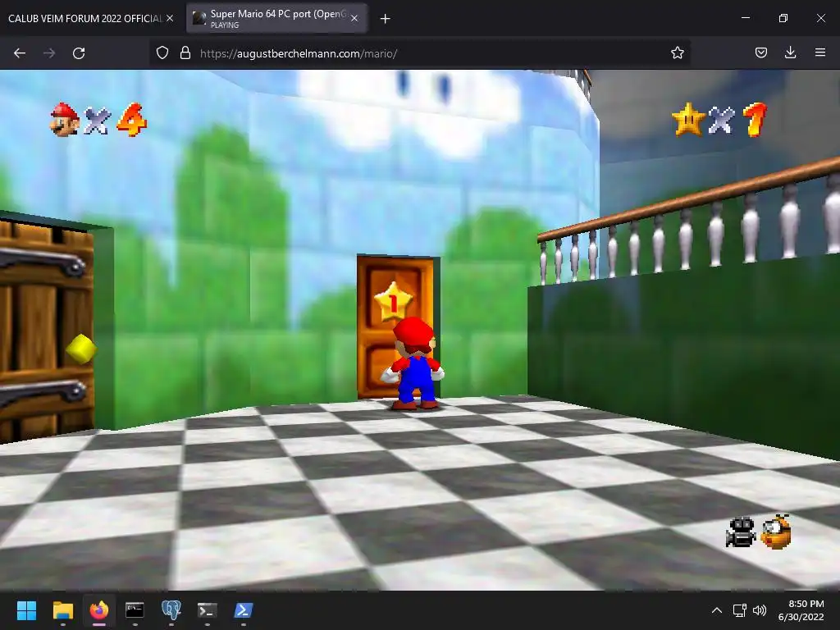This screenshot has width=840, height=630.
Task: Close the Super Mario 64 tab
Action: pyautogui.click(x=354, y=18)
